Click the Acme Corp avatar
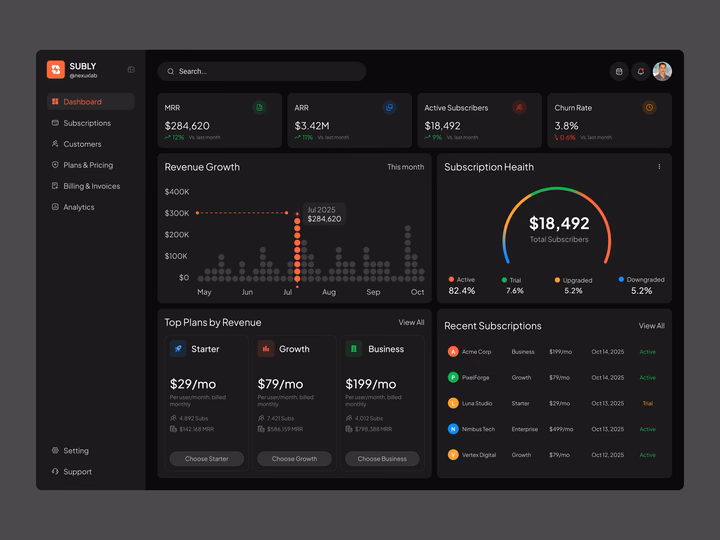The height and width of the screenshot is (540, 720). tap(453, 352)
